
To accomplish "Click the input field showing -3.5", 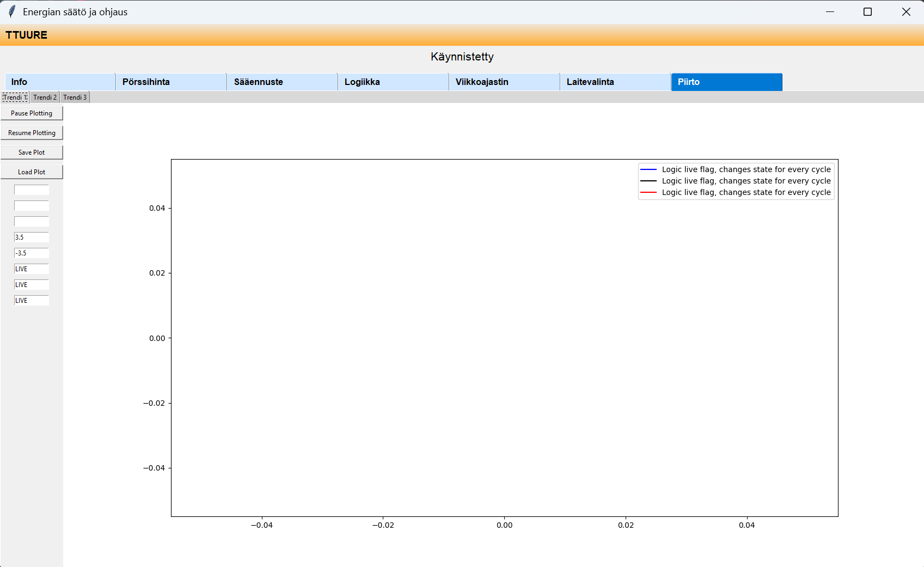I will click(32, 253).
